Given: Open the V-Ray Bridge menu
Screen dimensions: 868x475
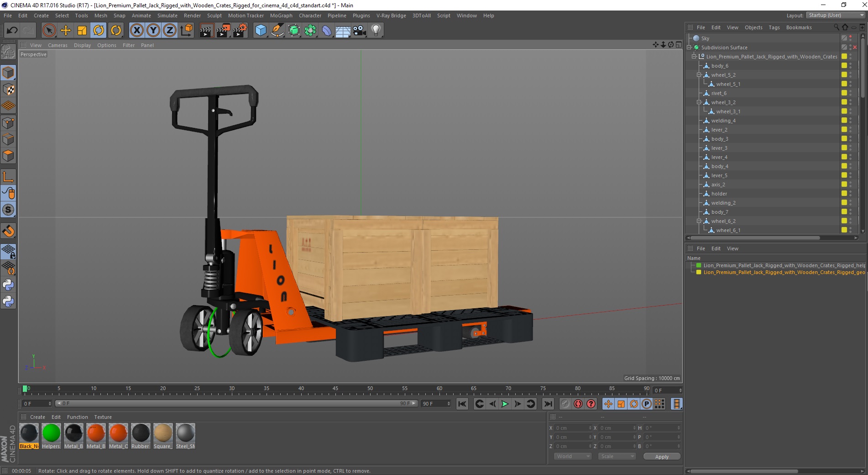Looking at the screenshot, I should (391, 16).
